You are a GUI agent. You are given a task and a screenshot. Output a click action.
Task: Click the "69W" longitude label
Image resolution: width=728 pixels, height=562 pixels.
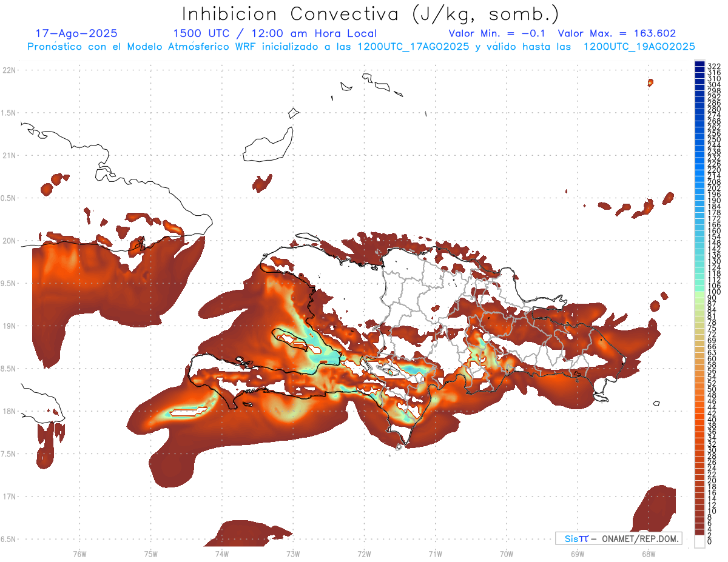pyautogui.click(x=578, y=554)
